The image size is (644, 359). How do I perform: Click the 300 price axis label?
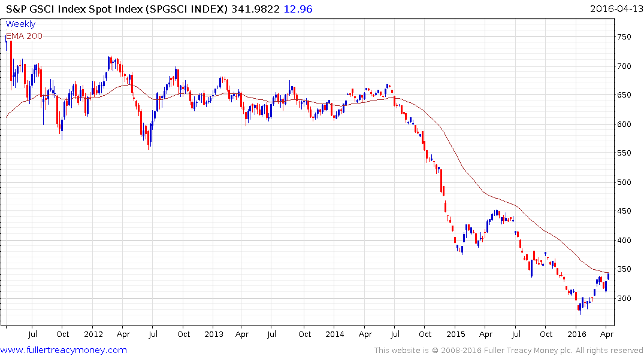(x=624, y=299)
